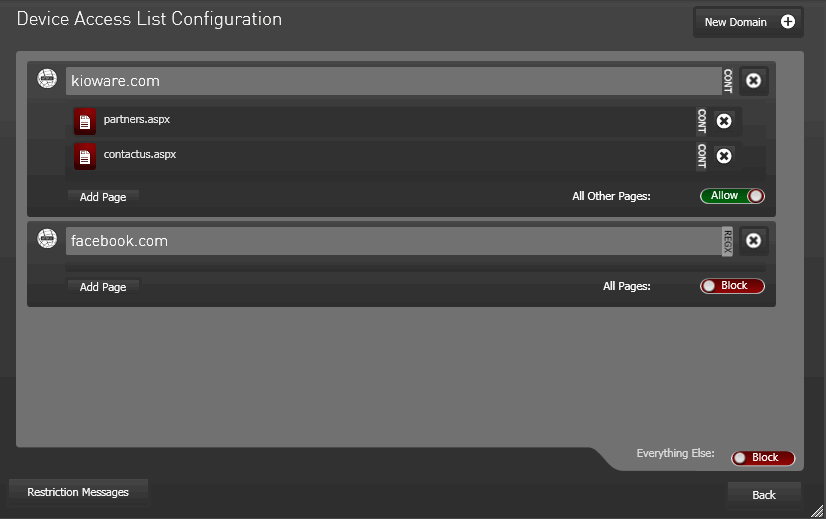Edit the facebook.com domain field
Screen dimensions: 826x519
tap(393, 241)
